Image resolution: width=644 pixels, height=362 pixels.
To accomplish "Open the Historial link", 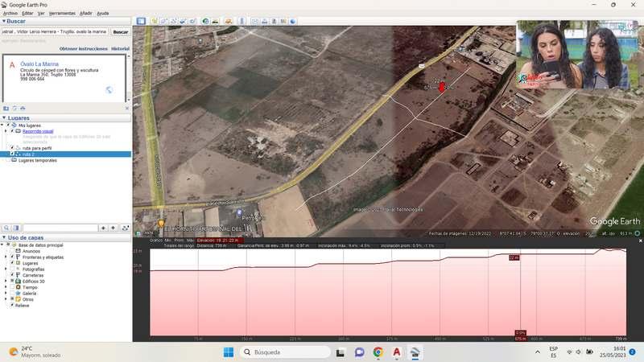I will pyautogui.click(x=120, y=48).
